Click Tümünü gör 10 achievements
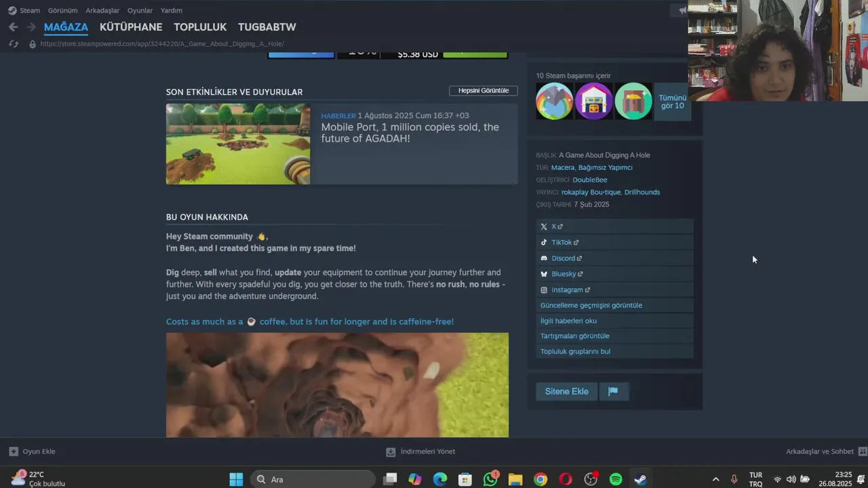 [x=672, y=102]
